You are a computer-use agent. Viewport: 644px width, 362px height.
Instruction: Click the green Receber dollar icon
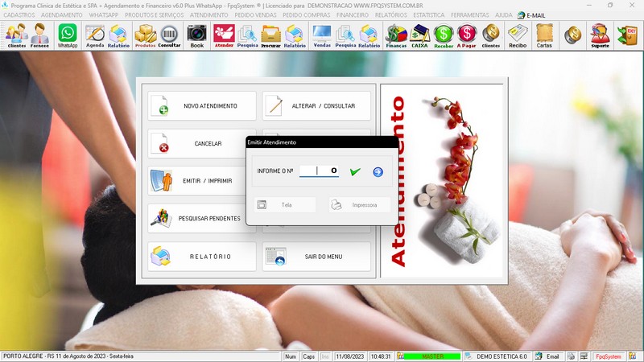(444, 35)
